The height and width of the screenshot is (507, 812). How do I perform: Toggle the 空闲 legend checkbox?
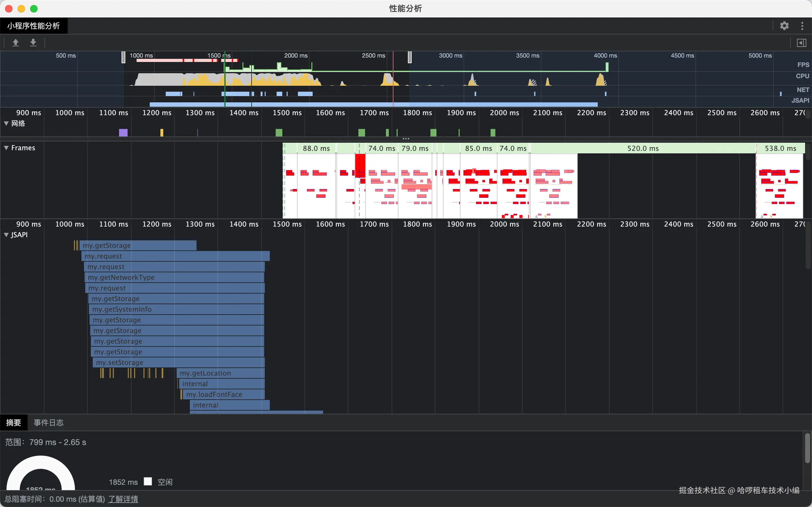click(x=148, y=482)
